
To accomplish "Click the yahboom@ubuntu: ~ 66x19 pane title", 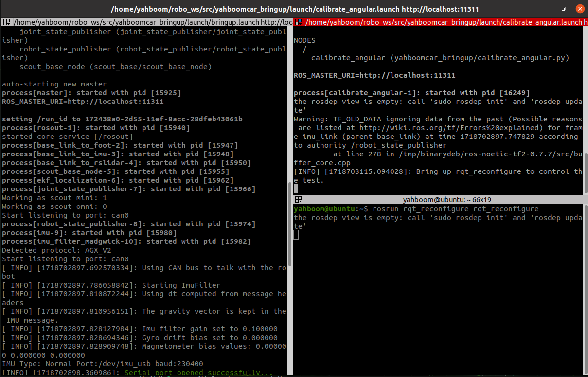I will (x=441, y=200).
